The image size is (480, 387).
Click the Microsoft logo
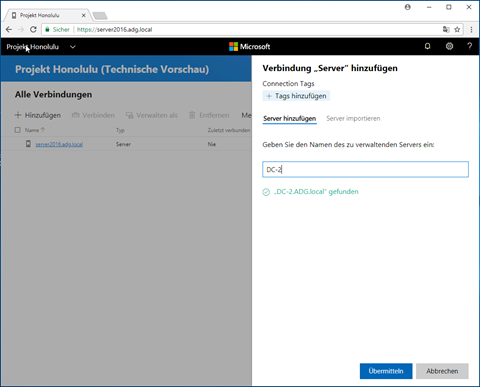[x=250, y=47]
